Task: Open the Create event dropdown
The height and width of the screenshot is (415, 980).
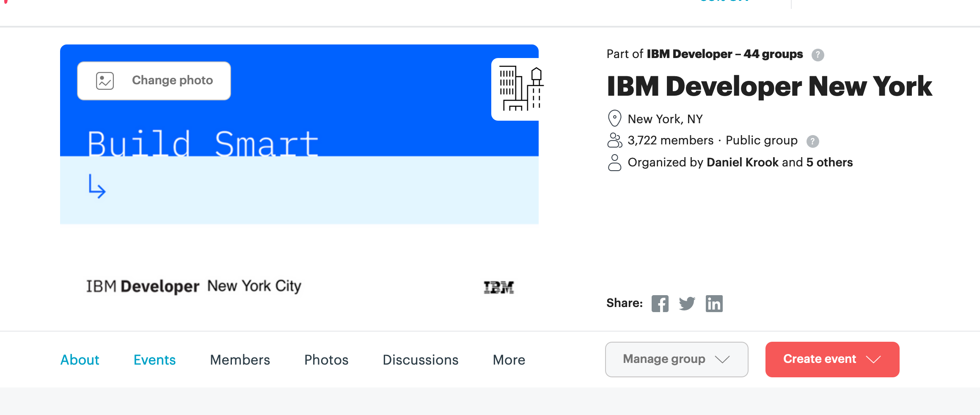Action: (832, 359)
